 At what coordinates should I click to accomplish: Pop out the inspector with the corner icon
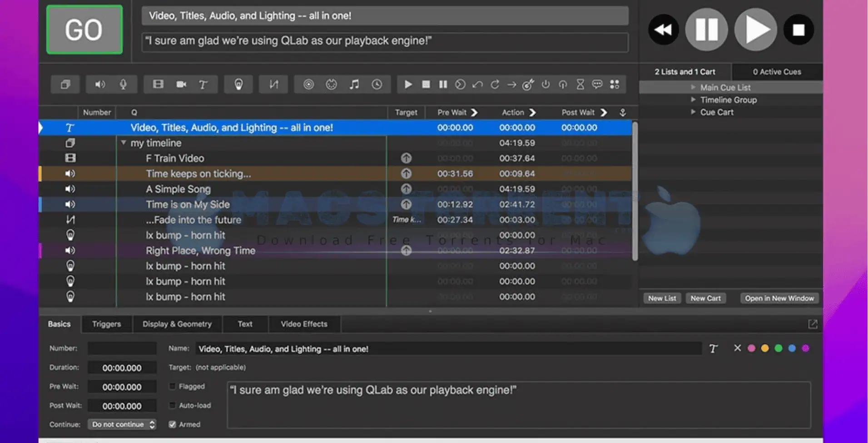point(813,324)
